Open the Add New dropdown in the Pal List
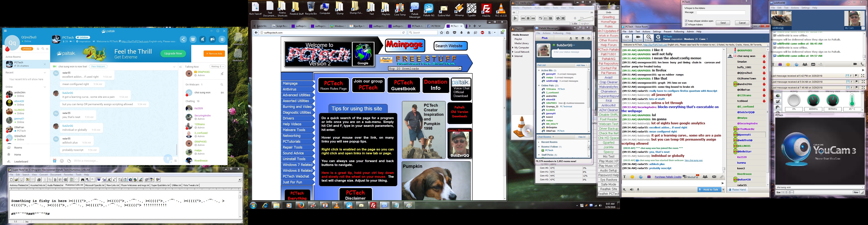The height and width of the screenshot is (225, 868). click(x=582, y=65)
